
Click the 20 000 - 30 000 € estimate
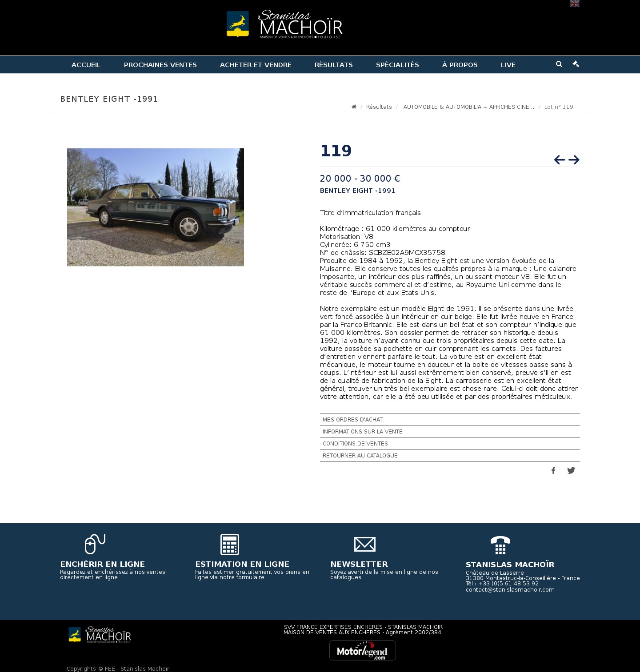point(360,179)
